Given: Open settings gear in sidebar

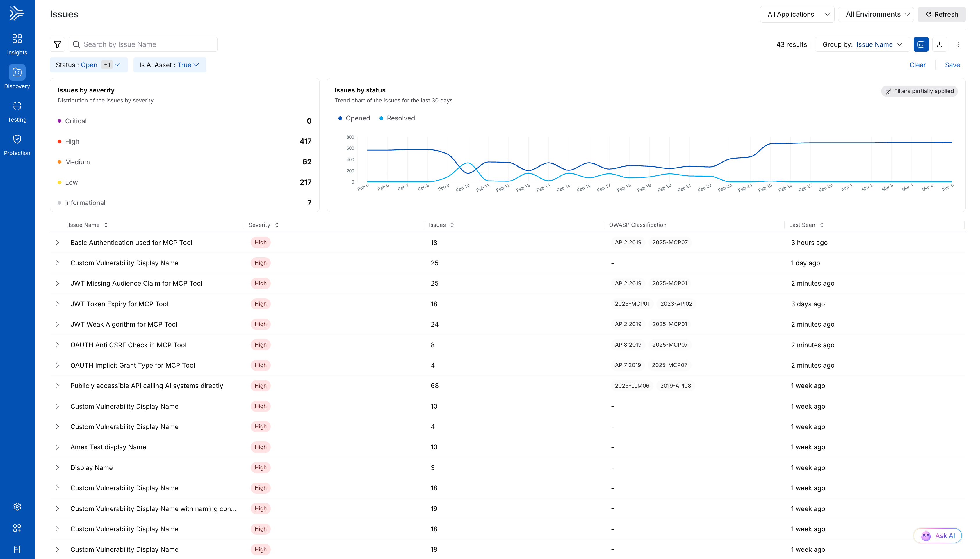Looking at the screenshot, I should [x=17, y=506].
